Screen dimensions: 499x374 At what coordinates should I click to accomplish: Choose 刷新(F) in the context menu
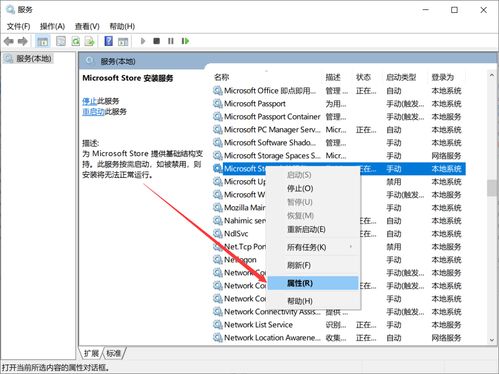(x=313, y=265)
